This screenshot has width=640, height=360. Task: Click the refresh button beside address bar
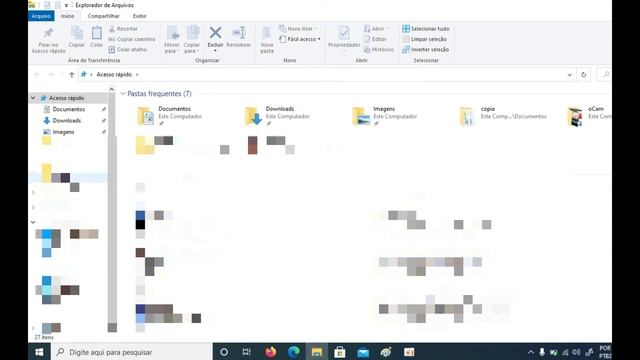pyautogui.click(x=584, y=75)
